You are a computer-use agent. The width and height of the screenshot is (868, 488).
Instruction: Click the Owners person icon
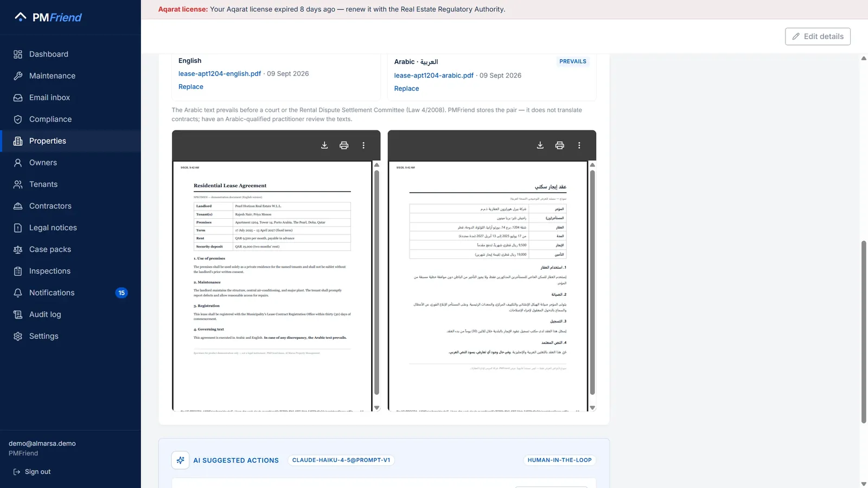click(x=18, y=163)
